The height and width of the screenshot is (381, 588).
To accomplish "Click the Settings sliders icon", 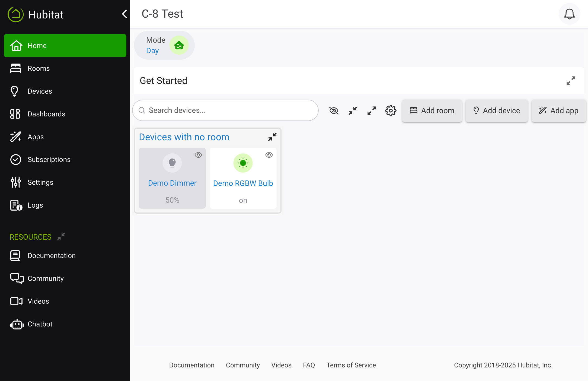I will click(15, 182).
